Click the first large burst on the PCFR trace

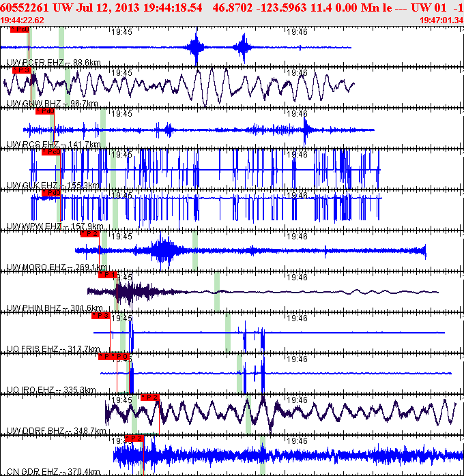tap(196, 47)
